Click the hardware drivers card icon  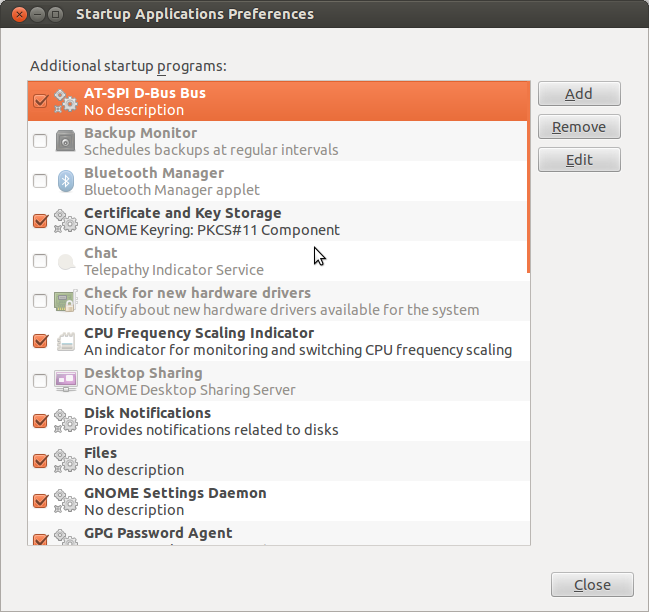coord(65,301)
